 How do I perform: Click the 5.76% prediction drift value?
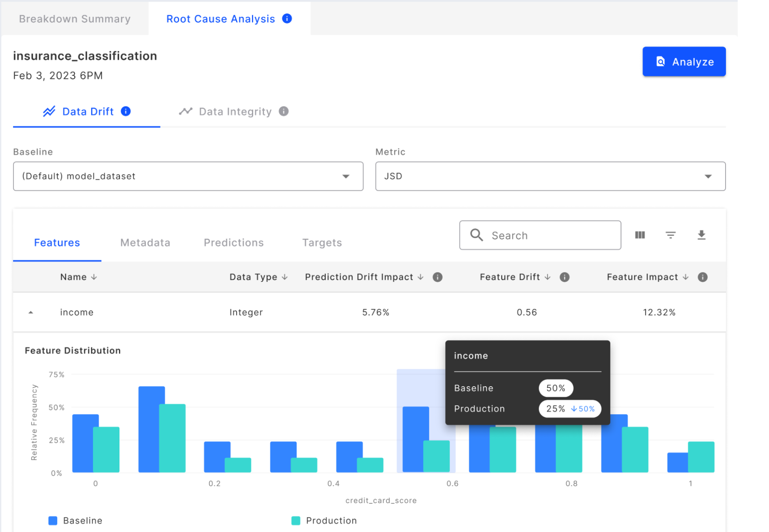(375, 313)
